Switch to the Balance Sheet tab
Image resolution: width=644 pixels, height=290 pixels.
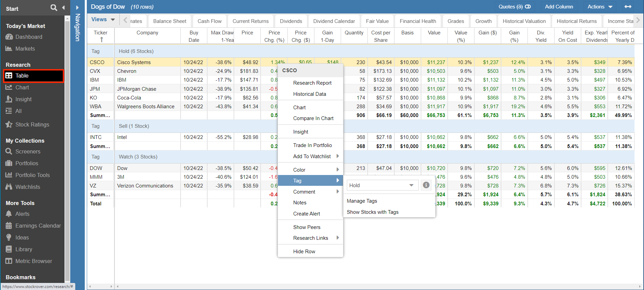[170, 21]
